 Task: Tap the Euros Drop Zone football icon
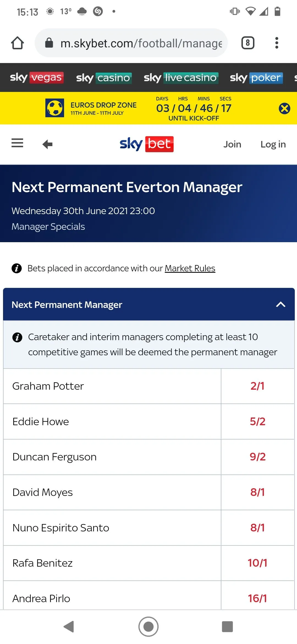click(55, 108)
